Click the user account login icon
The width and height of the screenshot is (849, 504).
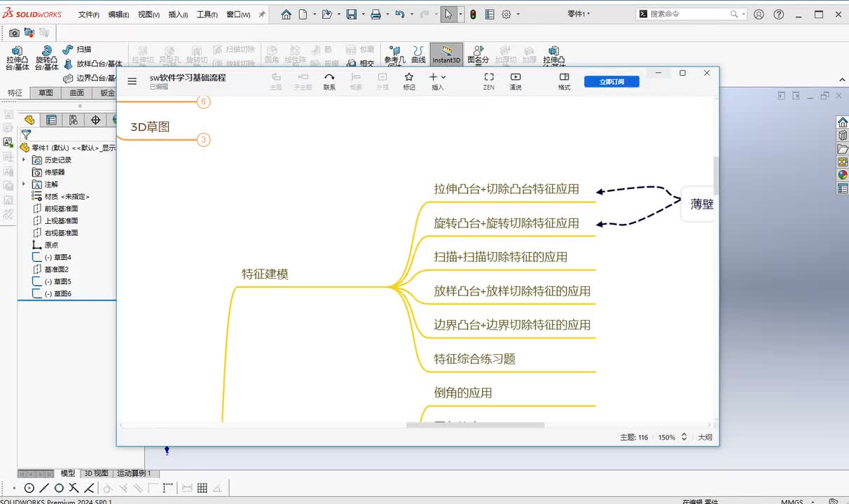pos(759,14)
